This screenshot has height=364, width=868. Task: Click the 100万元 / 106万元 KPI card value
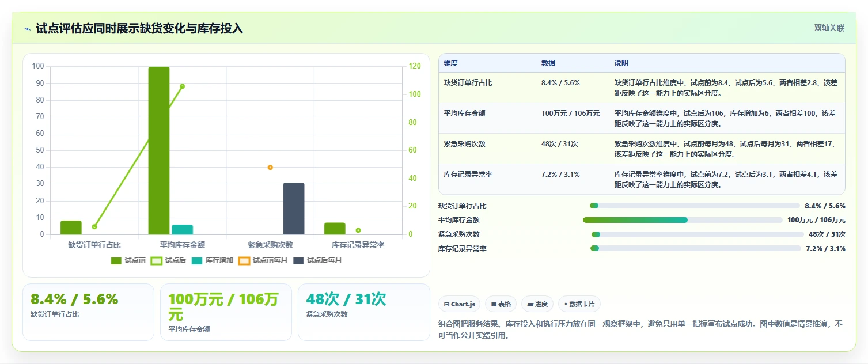pyautogui.click(x=224, y=307)
